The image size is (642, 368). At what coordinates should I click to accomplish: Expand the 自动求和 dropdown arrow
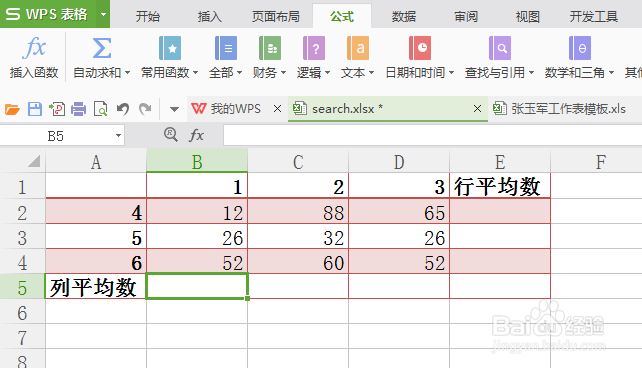[x=128, y=73]
